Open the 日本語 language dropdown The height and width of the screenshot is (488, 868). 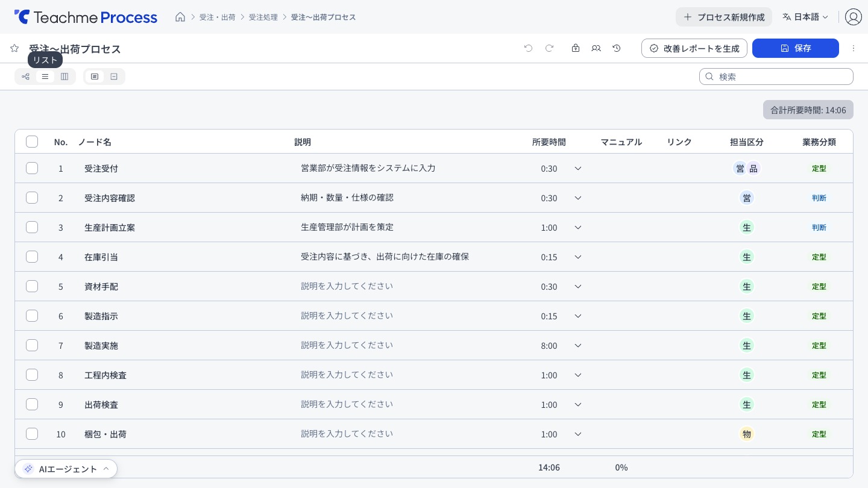click(805, 17)
